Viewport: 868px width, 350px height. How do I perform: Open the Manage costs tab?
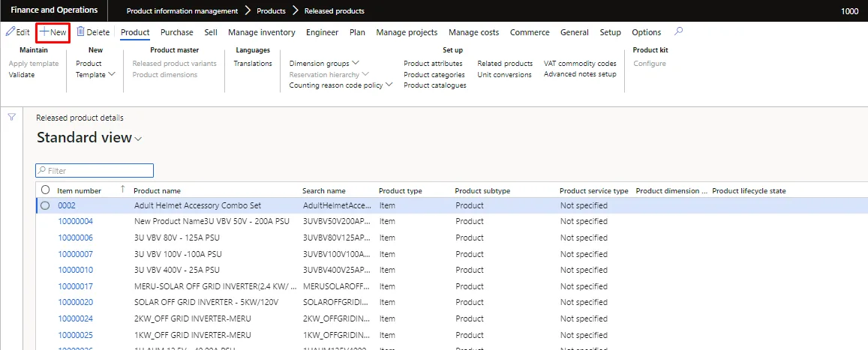(474, 32)
